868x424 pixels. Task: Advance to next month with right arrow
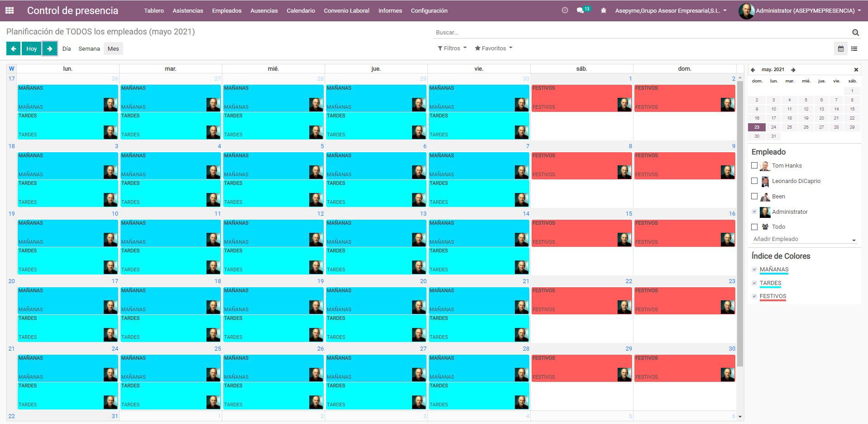50,48
